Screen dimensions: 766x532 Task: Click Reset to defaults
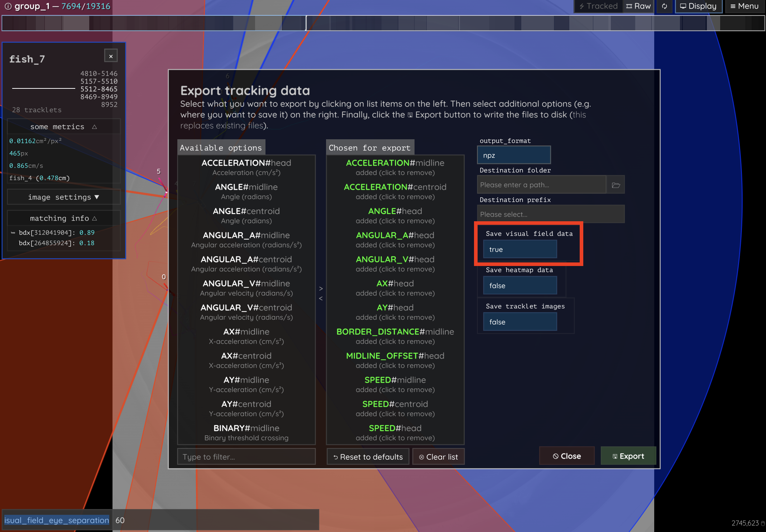[x=368, y=457]
